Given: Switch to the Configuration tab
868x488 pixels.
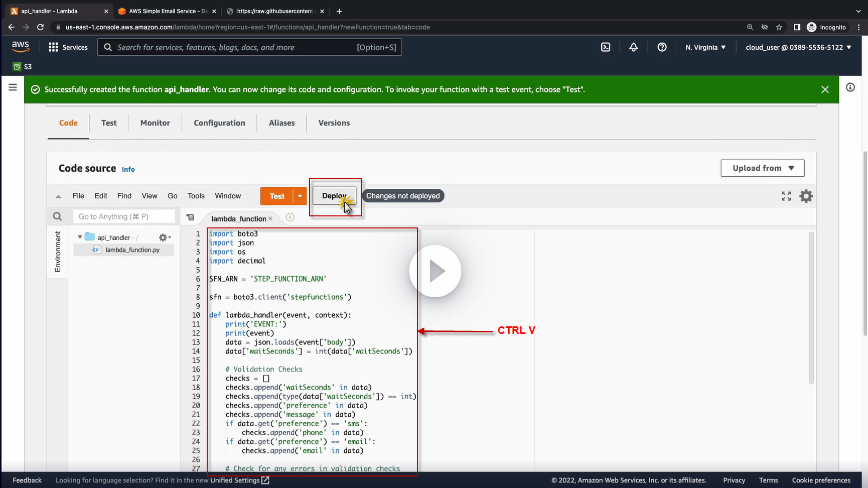Looking at the screenshot, I should pyautogui.click(x=219, y=123).
